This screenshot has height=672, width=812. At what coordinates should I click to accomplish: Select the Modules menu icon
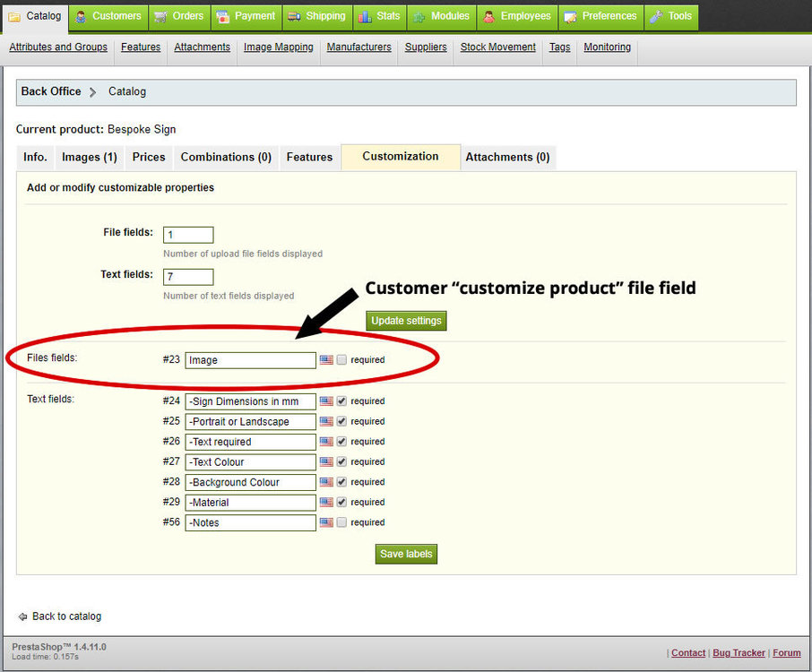[x=419, y=16]
